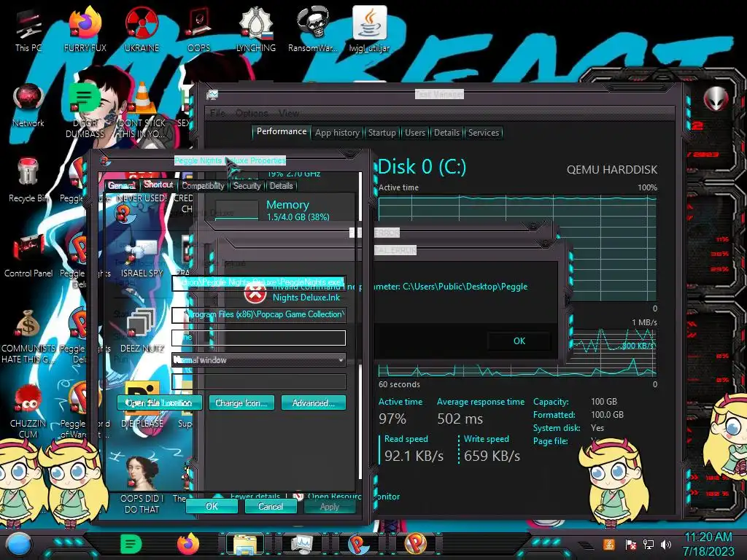Open the Details tab in Properties dialog
747x560 pixels.
[281, 186]
